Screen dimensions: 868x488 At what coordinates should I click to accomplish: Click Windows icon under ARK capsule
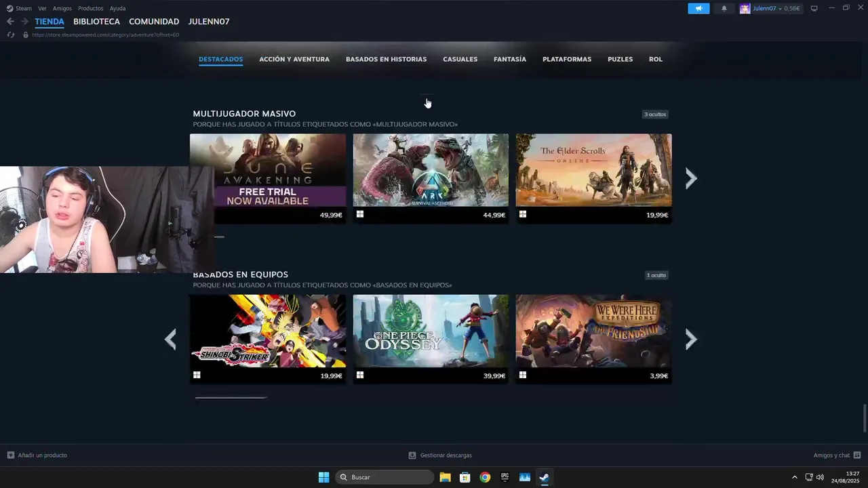[360, 214]
